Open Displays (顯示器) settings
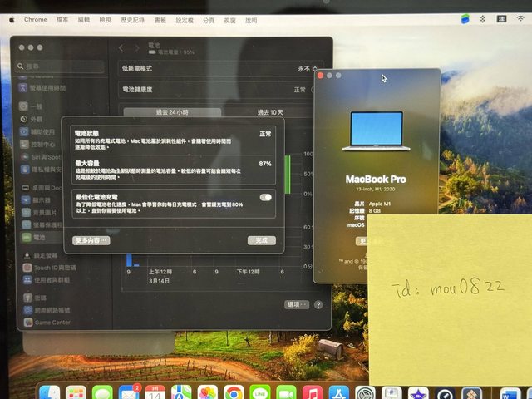The height and width of the screenshot is (399, 532). pos(36,200)
